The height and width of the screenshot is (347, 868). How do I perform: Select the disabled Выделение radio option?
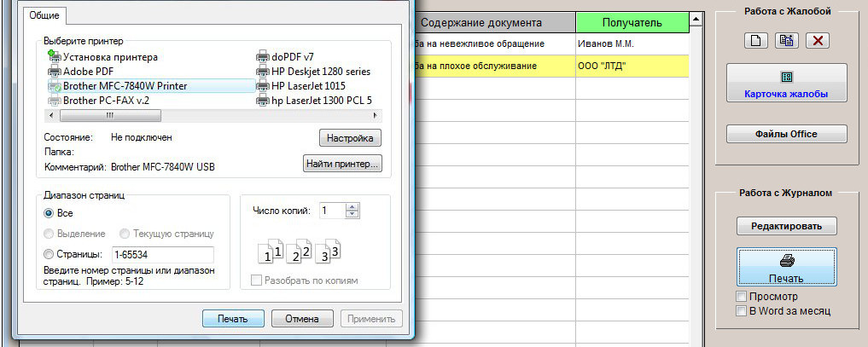click(x=48, y=233)
